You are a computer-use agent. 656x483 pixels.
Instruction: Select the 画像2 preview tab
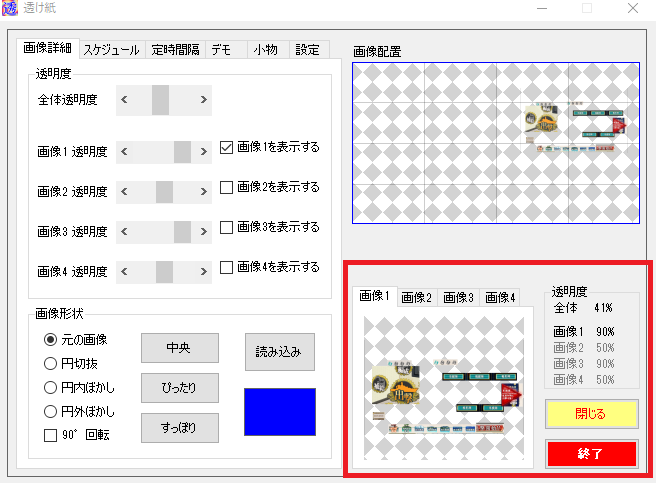(417, 298)
